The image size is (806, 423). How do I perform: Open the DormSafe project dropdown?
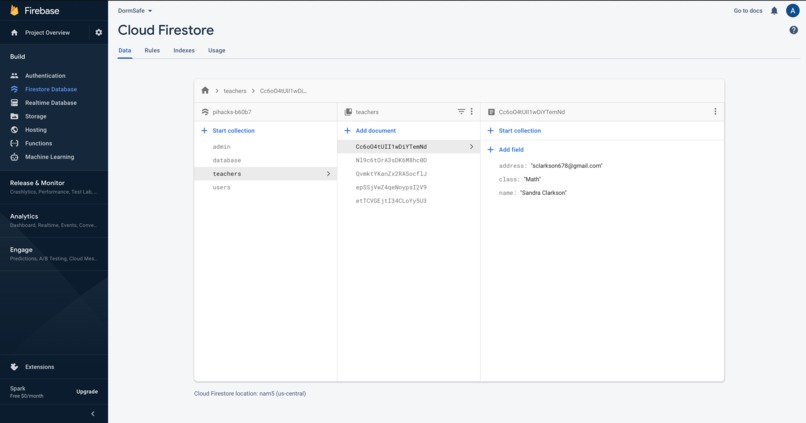click(135, 11)
